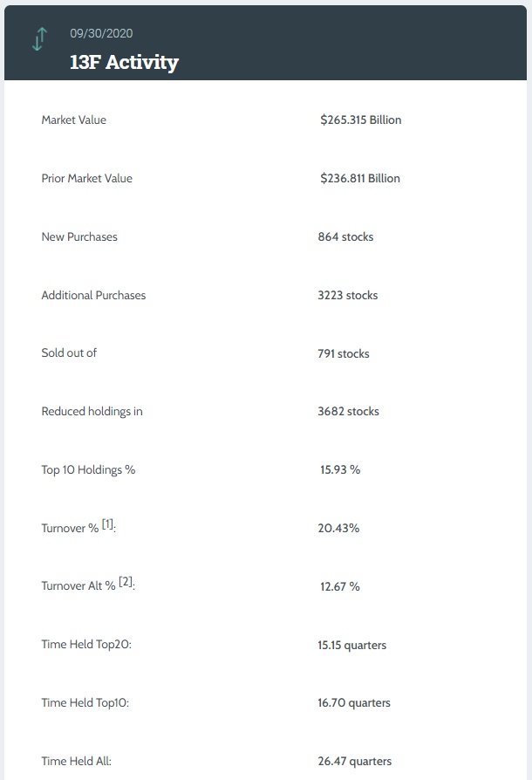The width and height of the screenshot is (532, 780).
Task: Select the $265.315 Billion market value
Action: pos(360,120)
